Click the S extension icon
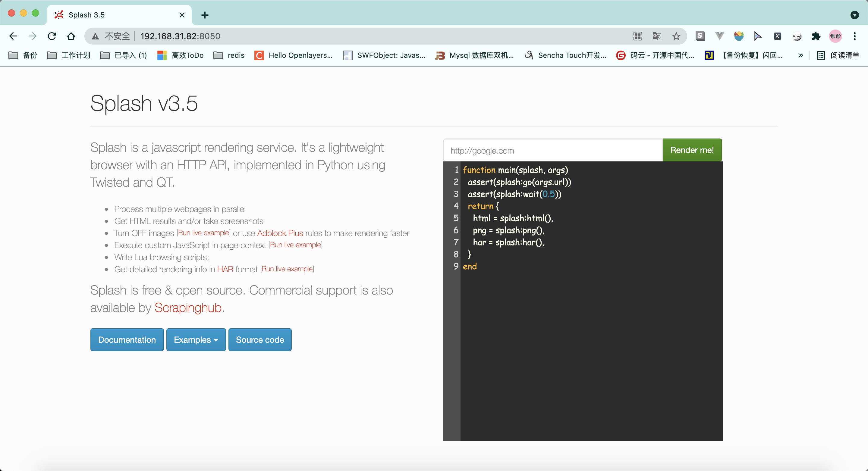The height and width of the screenshot is (471, 868). pyautogui.click(x=700, y=36)
